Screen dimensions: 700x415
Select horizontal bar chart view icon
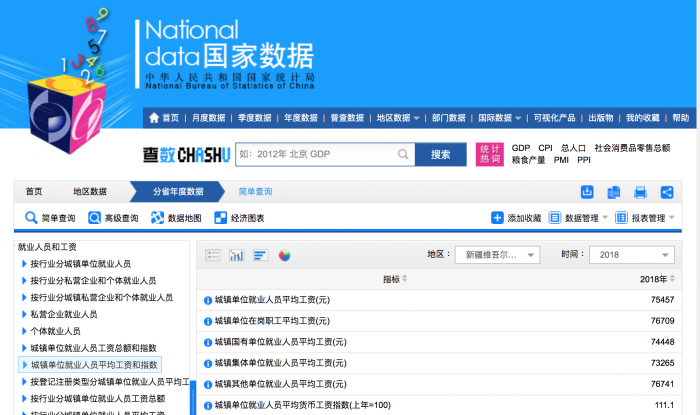(261, 255)
